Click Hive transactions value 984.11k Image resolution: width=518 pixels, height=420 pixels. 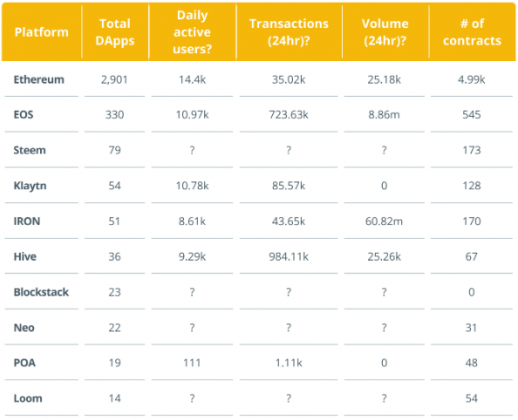tap(289, 257)
